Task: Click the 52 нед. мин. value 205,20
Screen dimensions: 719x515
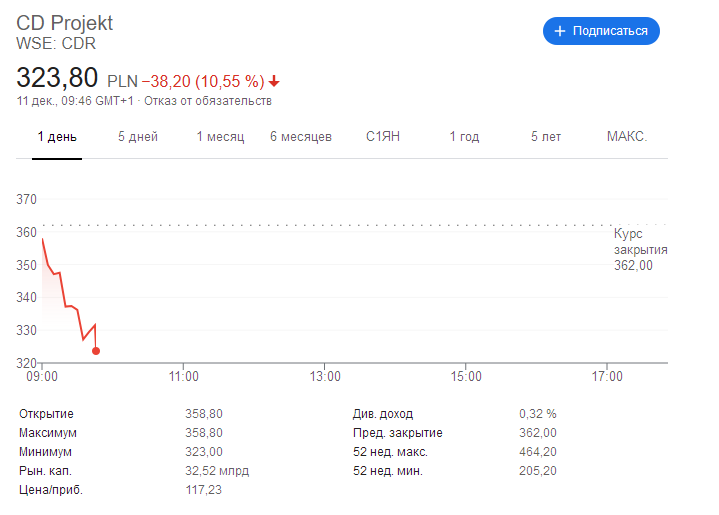Action: pos(537,471)
